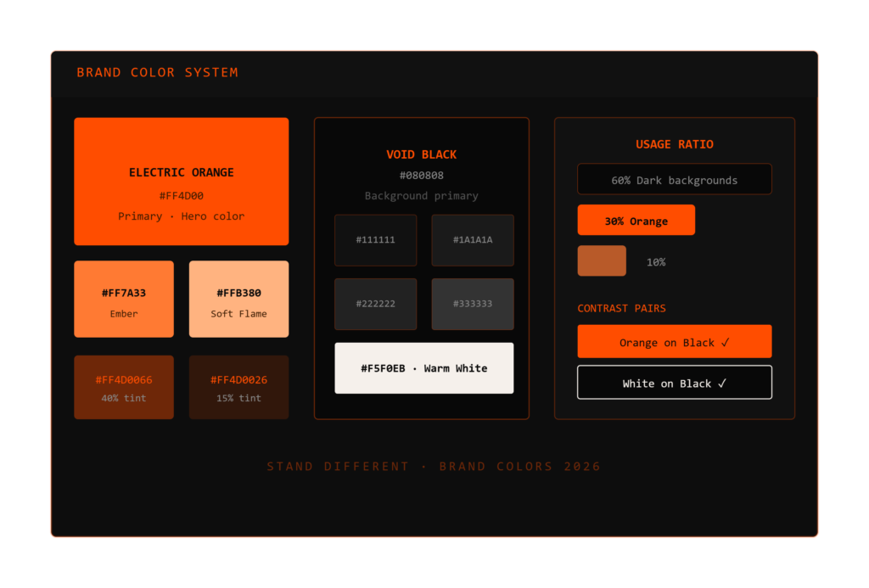Click the White on Black contrast pair
Screen dimensions: 869x588
pyautogui.click(x=675, y=383)
